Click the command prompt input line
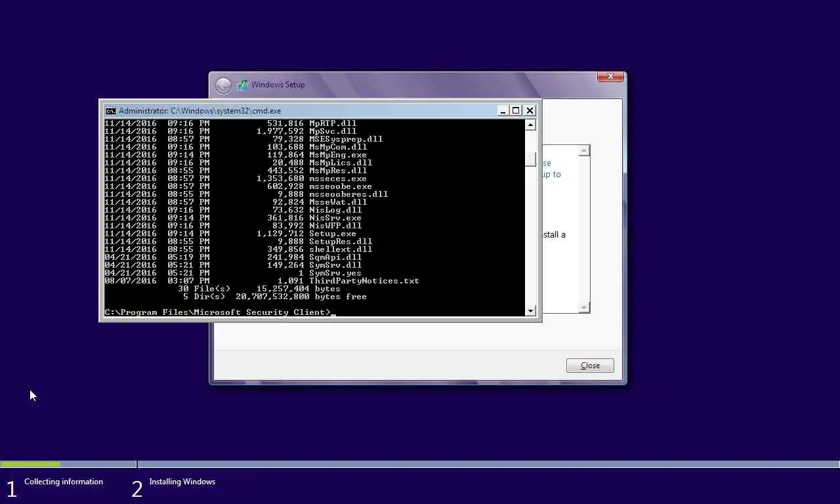The width and height of the screenshot is (840, 504). tap(220, 312)
